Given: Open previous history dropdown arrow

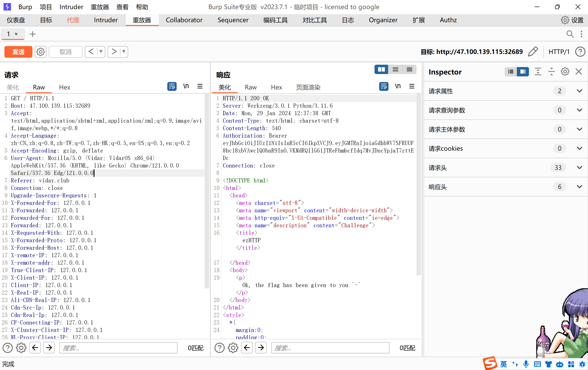Looking at the screenshot, I should (101, 52).
